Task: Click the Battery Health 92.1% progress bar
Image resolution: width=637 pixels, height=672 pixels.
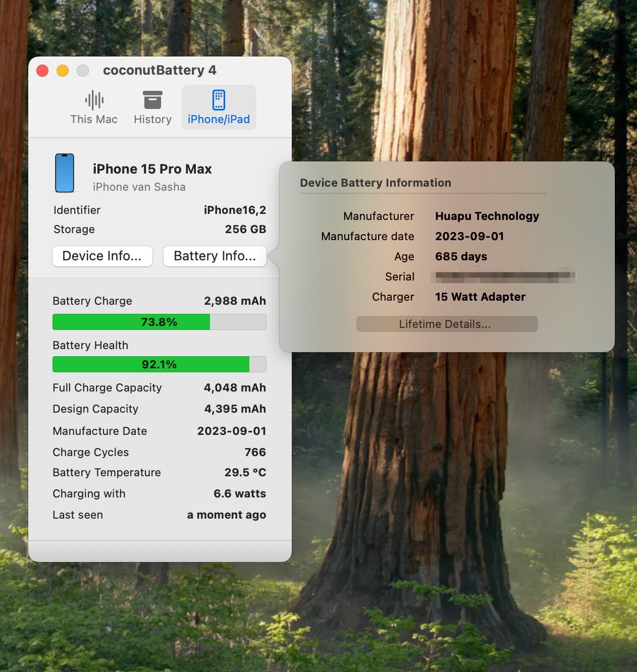Action: [x=160, y=364]
